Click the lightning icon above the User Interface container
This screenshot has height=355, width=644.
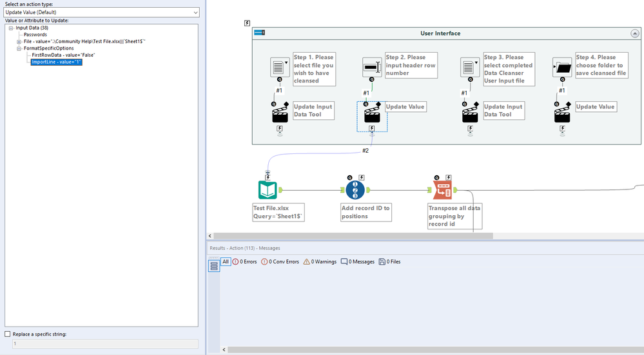pyautogui.click(x=247, y=23)
